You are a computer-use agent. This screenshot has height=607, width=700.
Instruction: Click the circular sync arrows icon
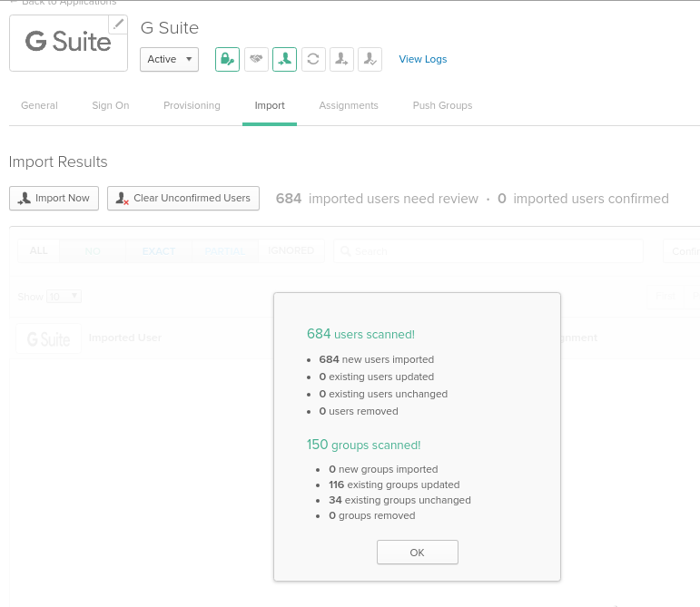coord(313,59)
